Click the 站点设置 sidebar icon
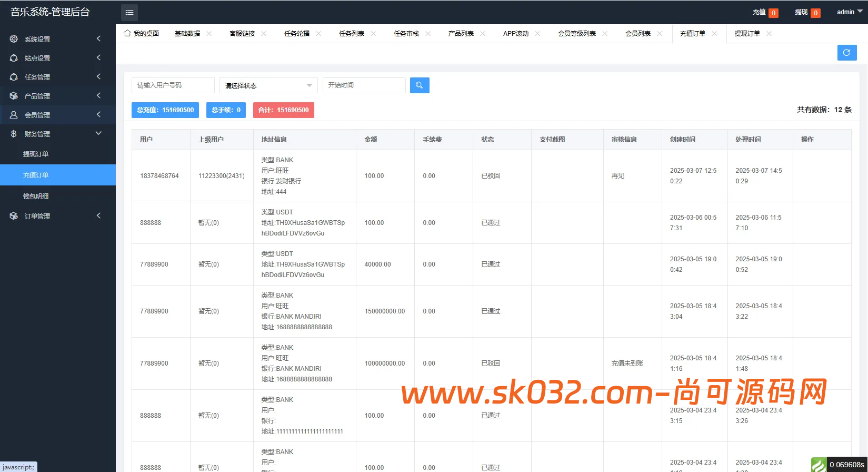This screenshot has height=472, width=868. click(14, 58)
